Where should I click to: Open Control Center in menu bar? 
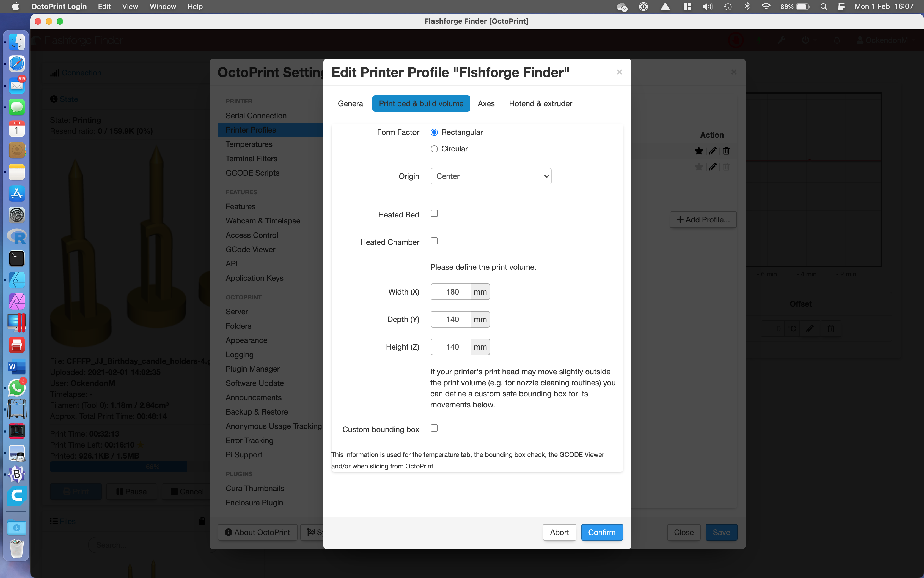tap(841, 7)
